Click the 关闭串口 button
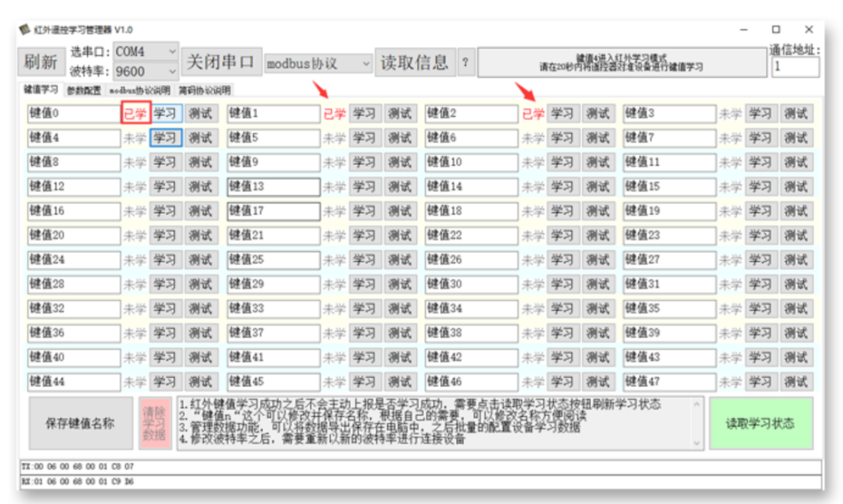The width and height of the screenshot is (843, 504). 221,62
